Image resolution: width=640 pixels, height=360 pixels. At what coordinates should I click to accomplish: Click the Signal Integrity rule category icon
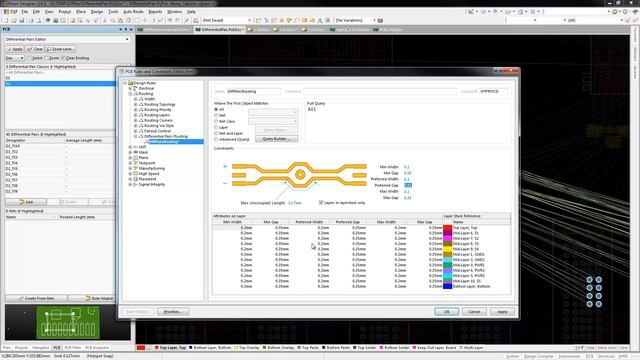pos(136,184)
